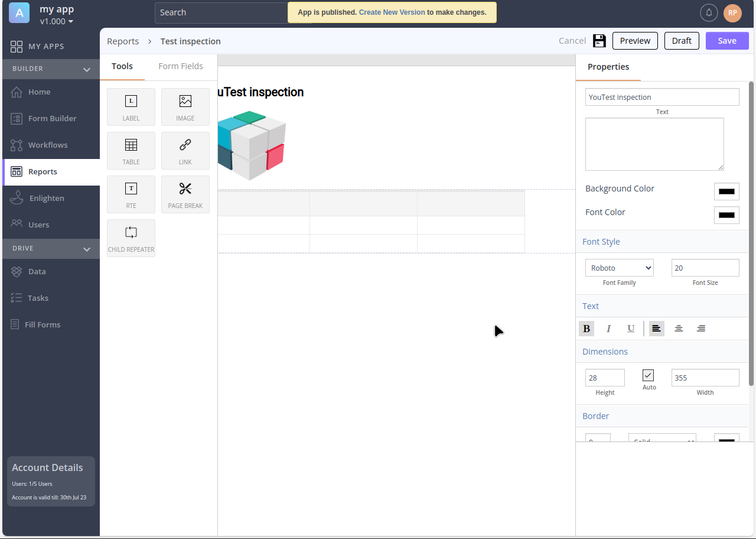Open the Font Family dropdown
Image resolution: width=756 pixels, height=539 pixels.
pyautogui.click(x=619, y=268)
